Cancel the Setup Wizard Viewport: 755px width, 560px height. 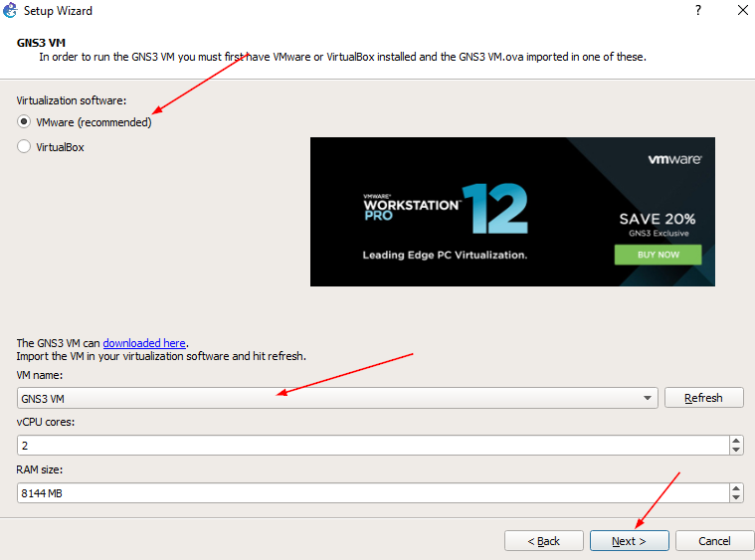point(714,541)
